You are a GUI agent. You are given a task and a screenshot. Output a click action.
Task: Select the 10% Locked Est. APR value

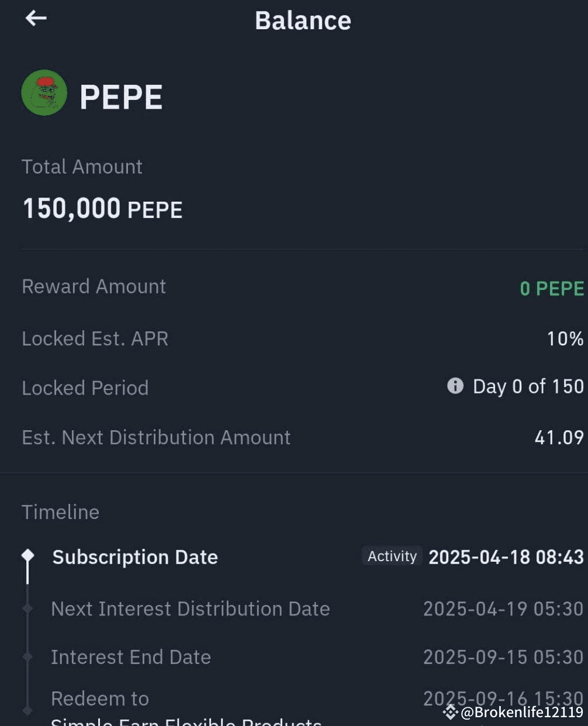[565, 338]
